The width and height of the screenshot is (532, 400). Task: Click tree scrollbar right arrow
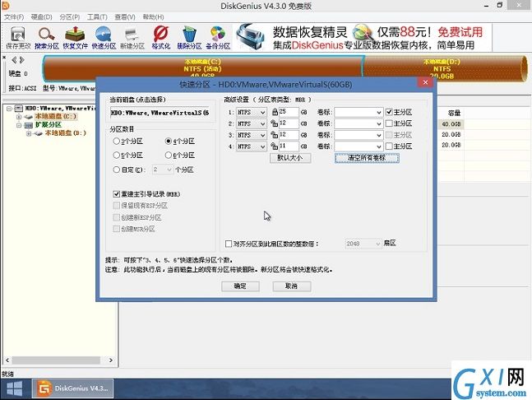click(x=111, y=360)
